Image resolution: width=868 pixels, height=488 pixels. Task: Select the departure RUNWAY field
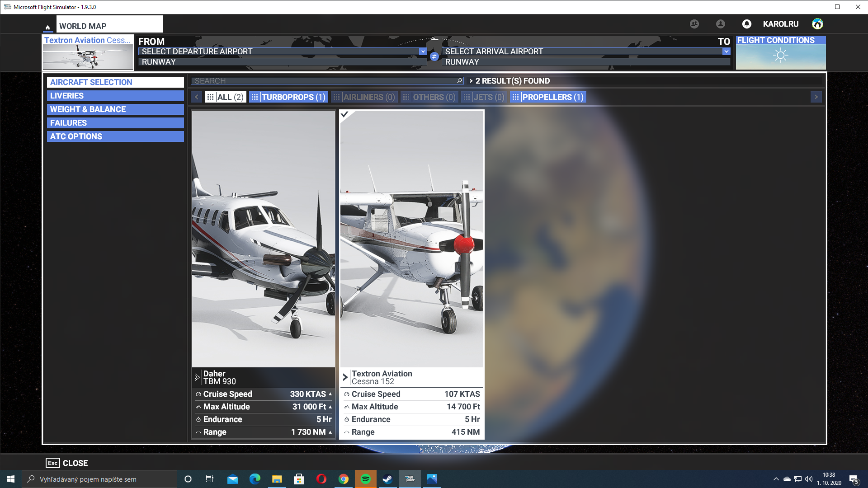[x=283, y=62]
